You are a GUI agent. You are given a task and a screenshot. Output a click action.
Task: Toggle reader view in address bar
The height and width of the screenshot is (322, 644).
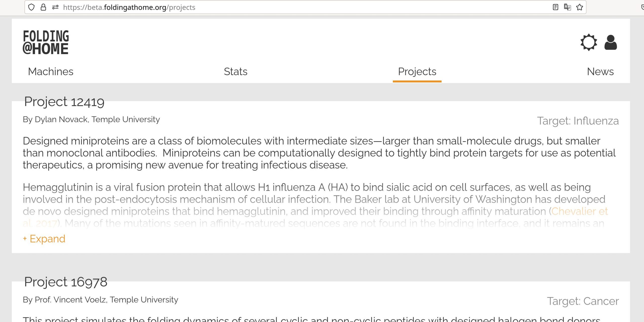pyautogui.click(x=555, y=7)
